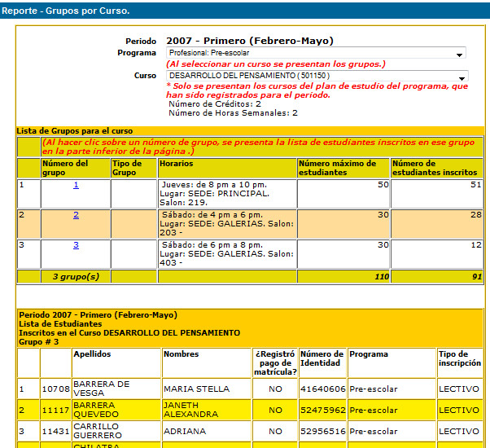Image resolution: width=490 pixels, height=448 pixels.
Task: Click the enrolled students value 28
Action: tap(476, 215)
